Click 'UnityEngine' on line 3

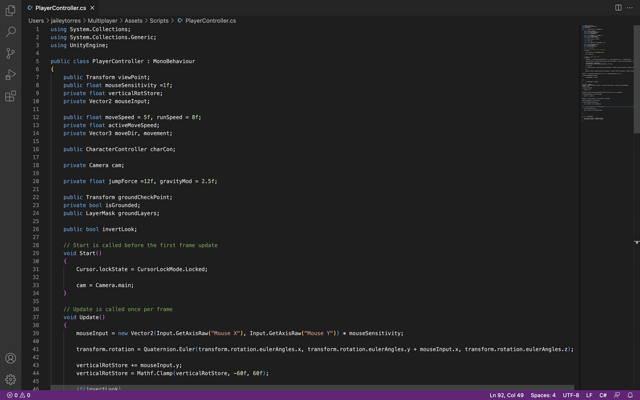pos(87,45)
